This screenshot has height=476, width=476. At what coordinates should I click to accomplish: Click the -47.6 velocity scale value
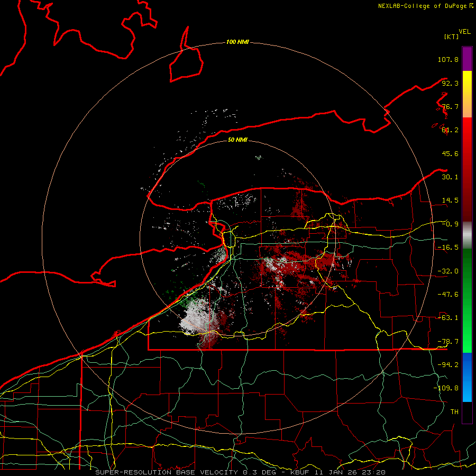click(448, 295)
